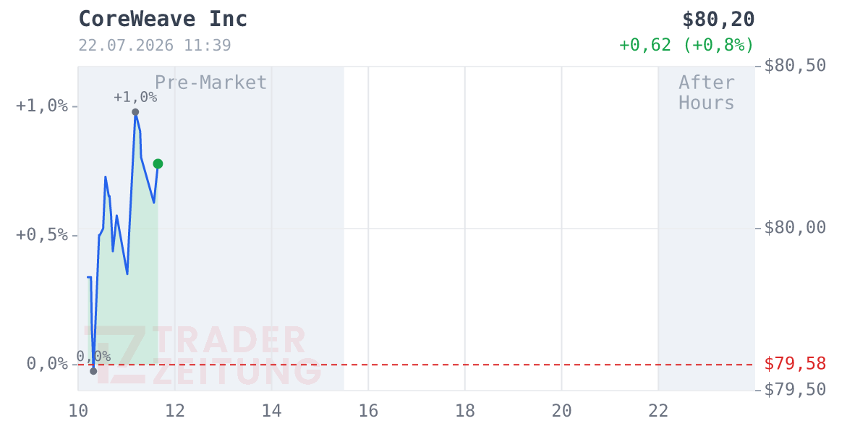
Task: Click the +1,0% left axis label
Action: point(41,106)
